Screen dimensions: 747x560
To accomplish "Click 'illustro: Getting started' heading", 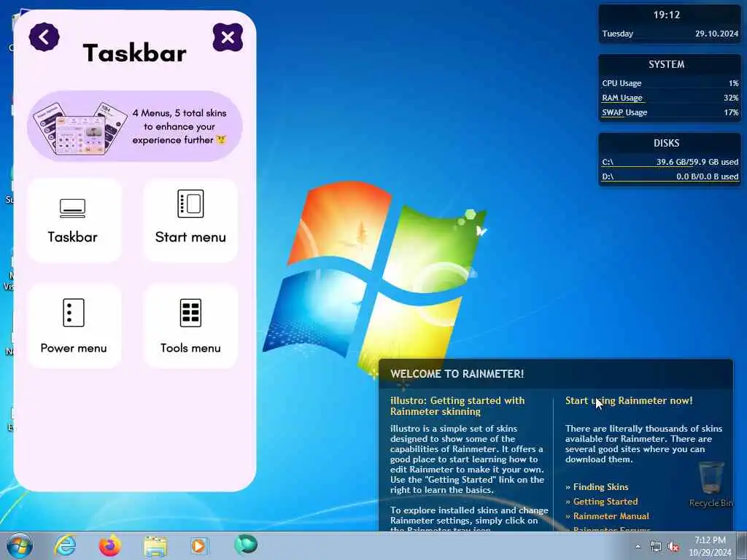I will click(457, 405).
